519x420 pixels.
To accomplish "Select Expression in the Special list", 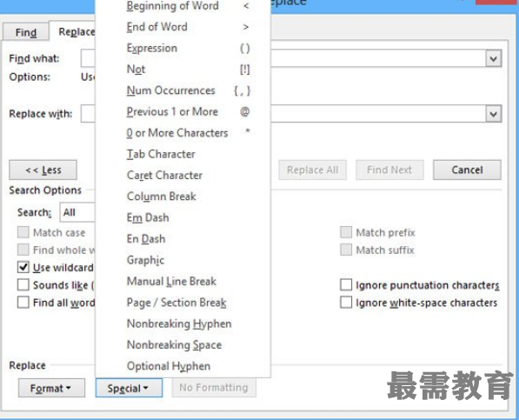I will coord(183,49).
